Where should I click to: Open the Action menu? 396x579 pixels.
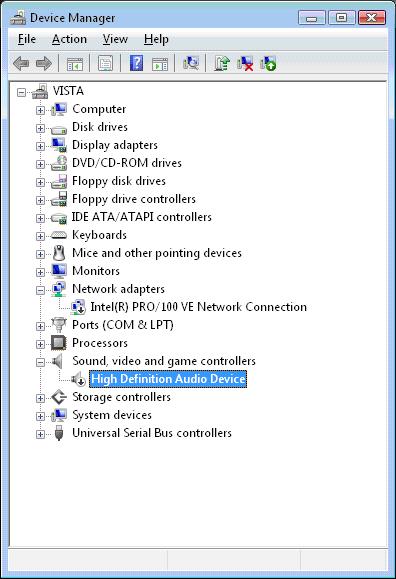69,39
